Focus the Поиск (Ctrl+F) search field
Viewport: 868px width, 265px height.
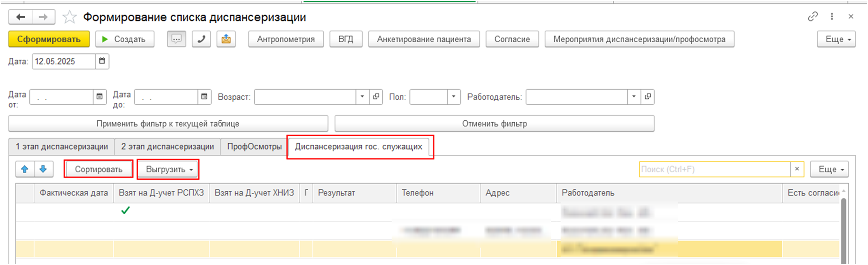(714, 169)
